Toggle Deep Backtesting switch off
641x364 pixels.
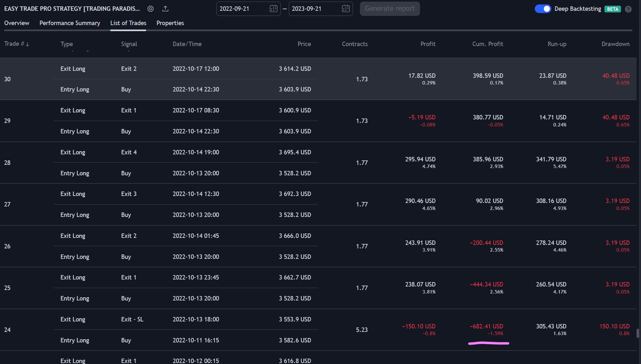542,9
